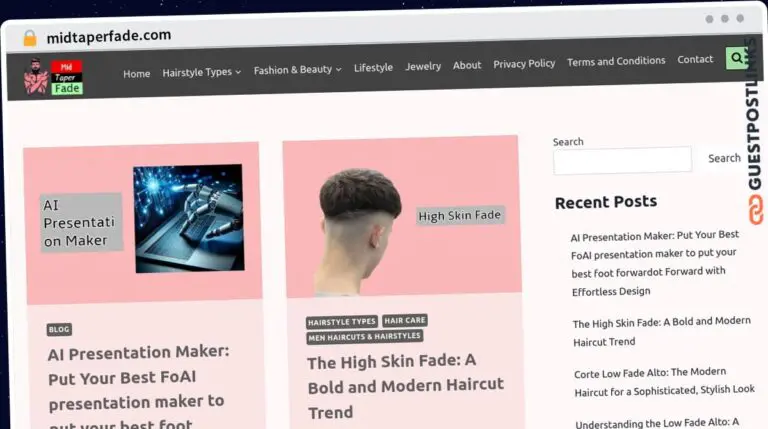Open Terms and Conditions page

point(616,61)
